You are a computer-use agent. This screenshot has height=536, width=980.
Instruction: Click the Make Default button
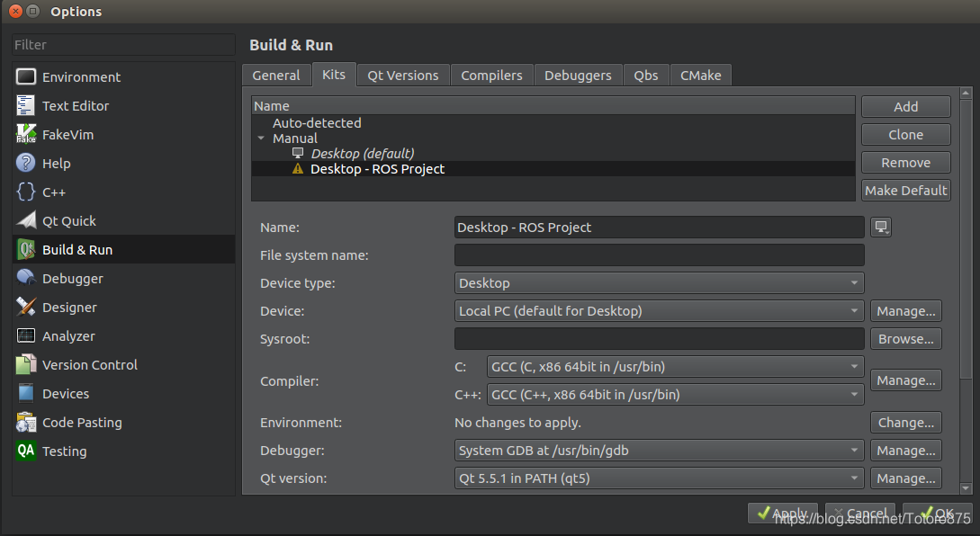click(905, 190)
